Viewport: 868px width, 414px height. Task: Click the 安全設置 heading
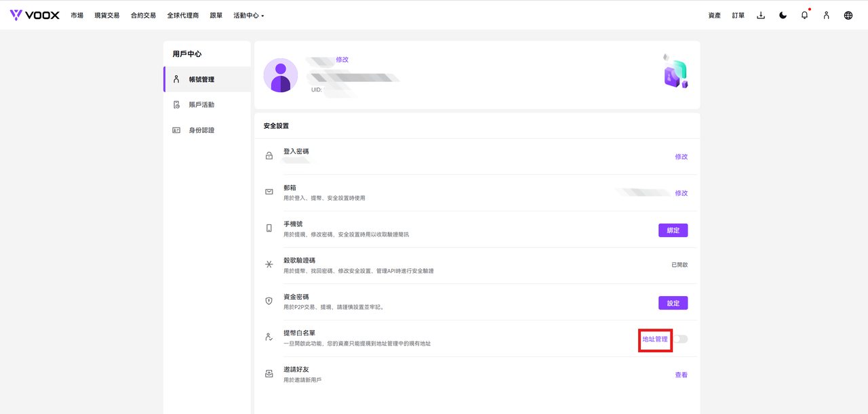click(276, 126)
